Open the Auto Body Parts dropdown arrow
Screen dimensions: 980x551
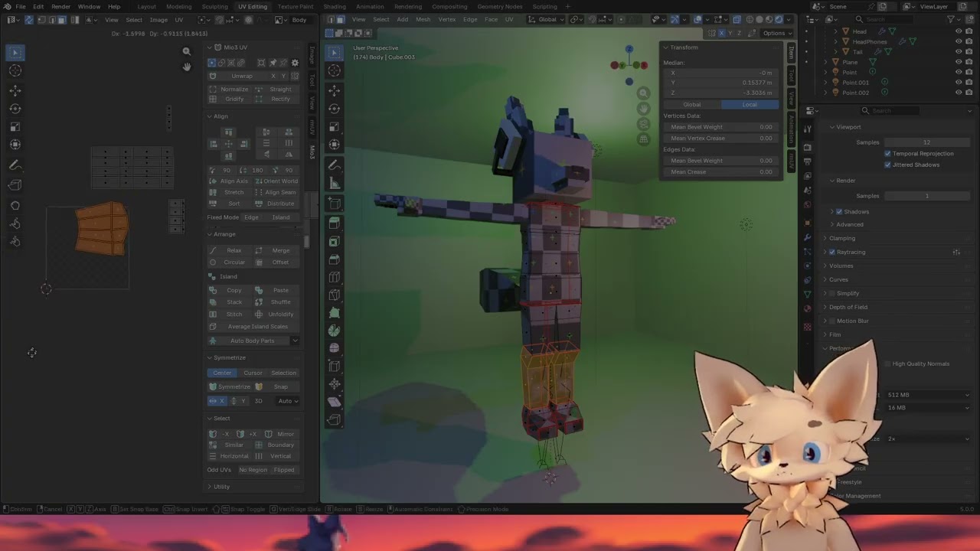click(x=295, y=341)
